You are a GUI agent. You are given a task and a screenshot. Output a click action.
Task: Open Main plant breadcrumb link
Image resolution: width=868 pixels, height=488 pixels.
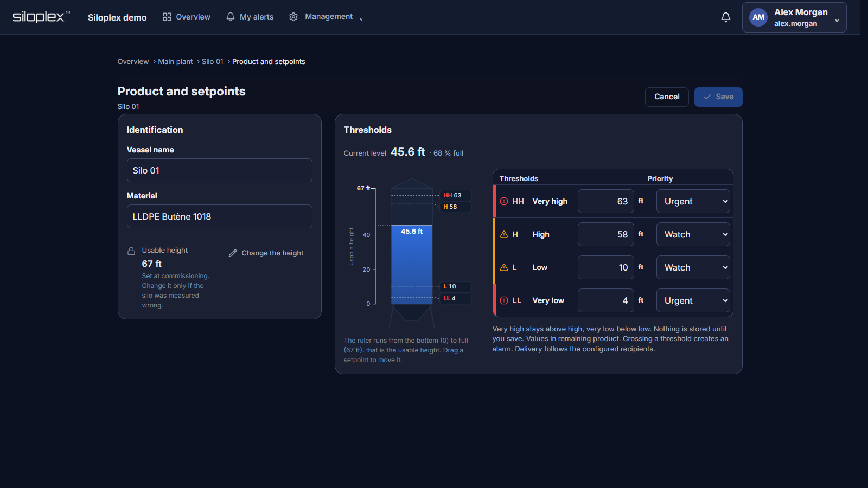tap(175, 62)
